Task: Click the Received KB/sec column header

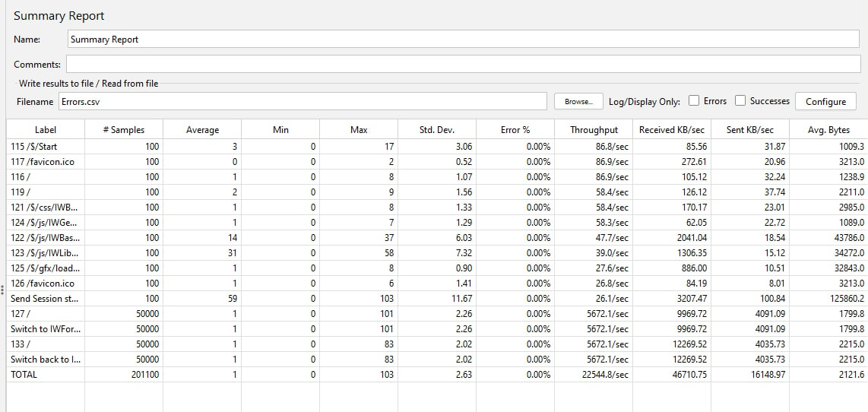Action: point(671,130)
